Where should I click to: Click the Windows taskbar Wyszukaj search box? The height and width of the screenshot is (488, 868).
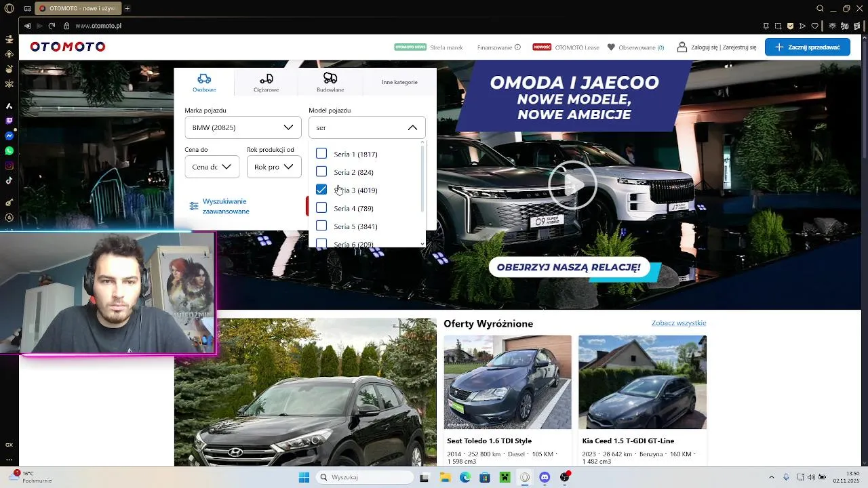tap(366, 477)
